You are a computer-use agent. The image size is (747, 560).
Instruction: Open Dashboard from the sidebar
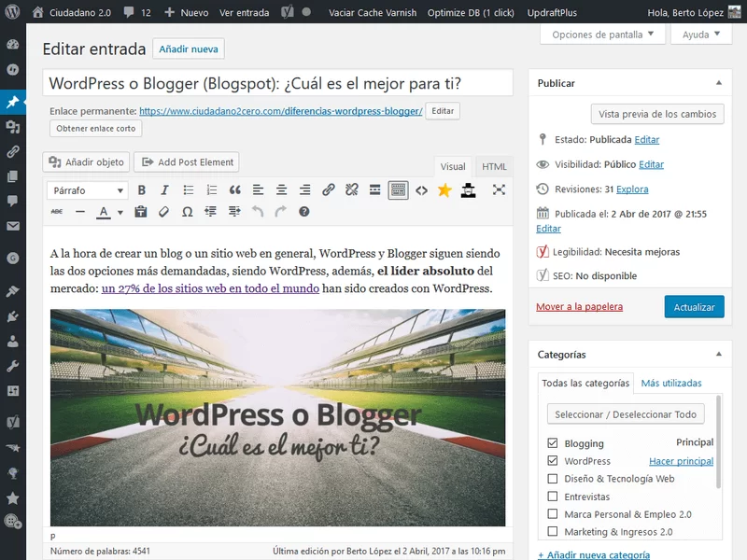(13, 44)
